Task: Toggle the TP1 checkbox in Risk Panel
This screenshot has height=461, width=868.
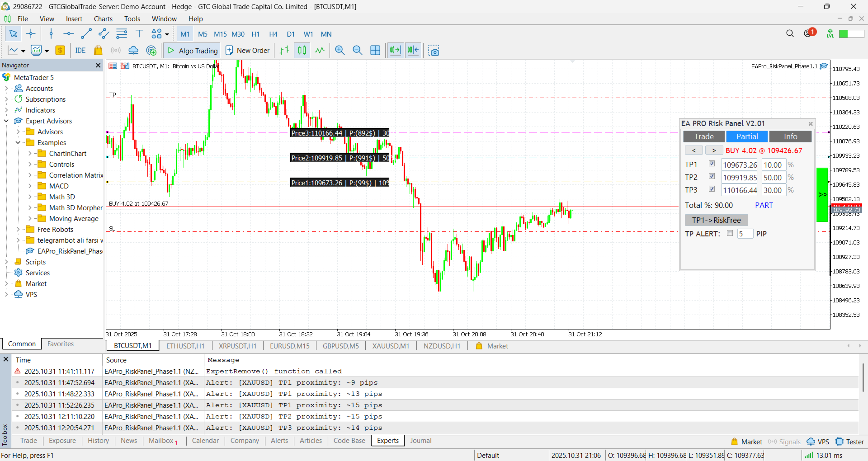Action: tap(712, 164)
